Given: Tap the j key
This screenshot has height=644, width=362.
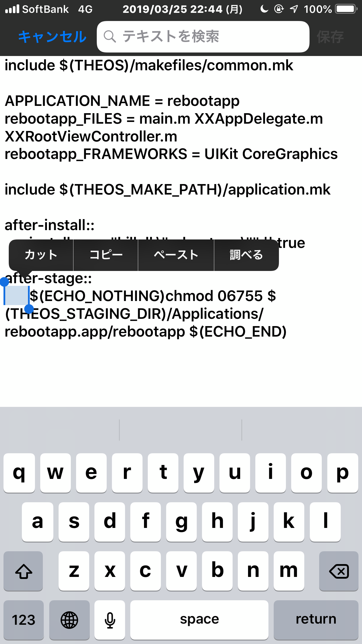Looking at the screenshot, I should (x=253, y=522).
